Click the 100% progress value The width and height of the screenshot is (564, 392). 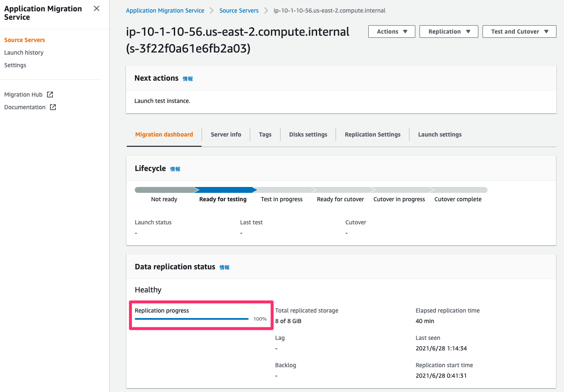click(x=260, y=319)
